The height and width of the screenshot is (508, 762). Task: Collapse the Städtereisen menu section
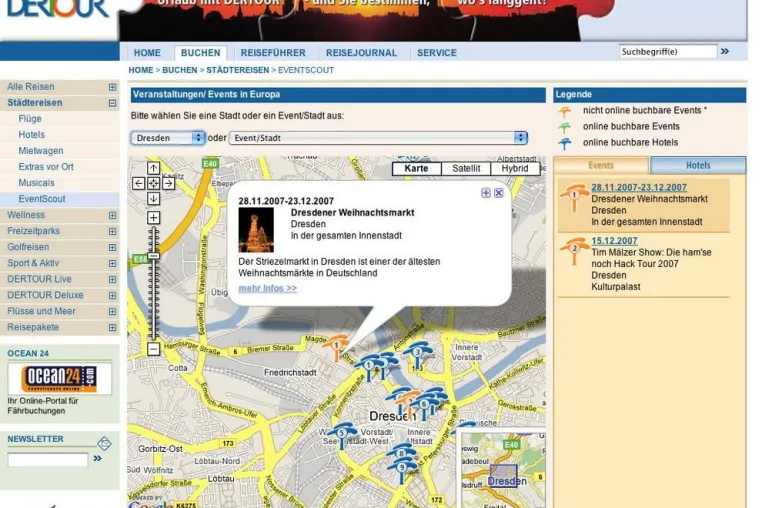[112, 103]
